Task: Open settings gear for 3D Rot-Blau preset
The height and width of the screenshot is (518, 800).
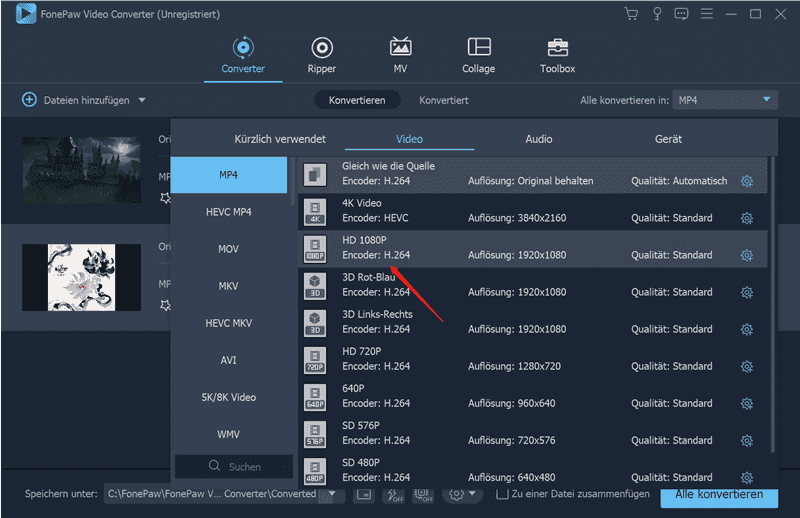Action: pos(747,292)
